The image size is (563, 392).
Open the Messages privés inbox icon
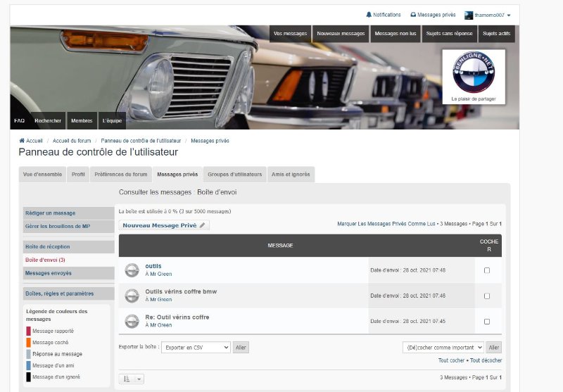click(x=413, y=15)
